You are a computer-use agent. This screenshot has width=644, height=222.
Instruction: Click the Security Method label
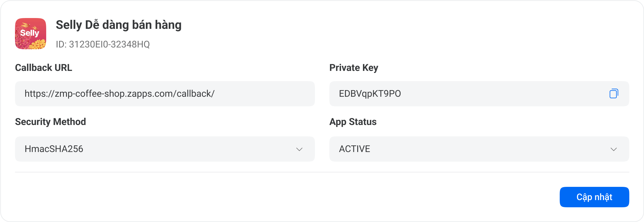(x=50, y=122)
